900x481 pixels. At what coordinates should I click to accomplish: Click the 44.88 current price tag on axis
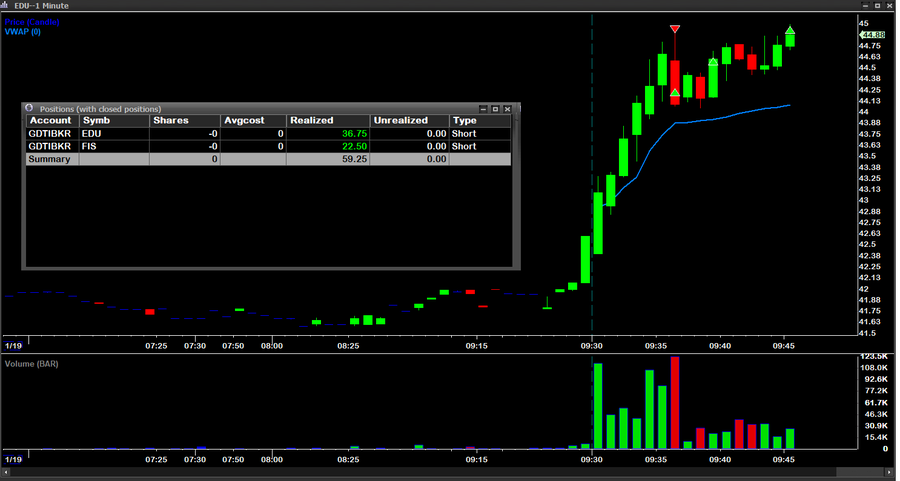pyautogui.click(x=872, y=34)
